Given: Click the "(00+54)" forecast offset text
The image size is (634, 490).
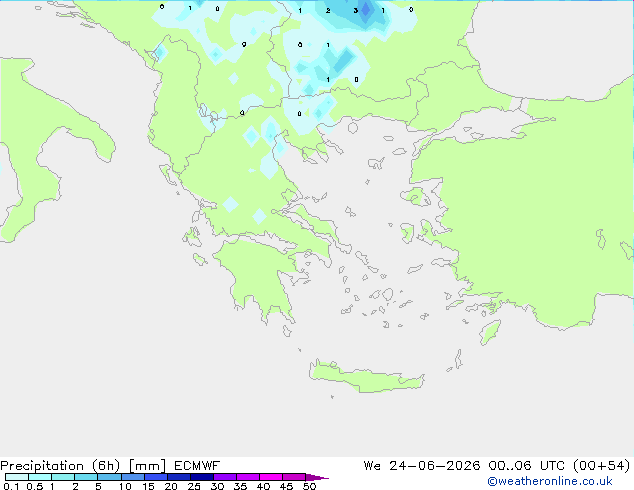Looking at the screenshot, I should coord(602,466).
